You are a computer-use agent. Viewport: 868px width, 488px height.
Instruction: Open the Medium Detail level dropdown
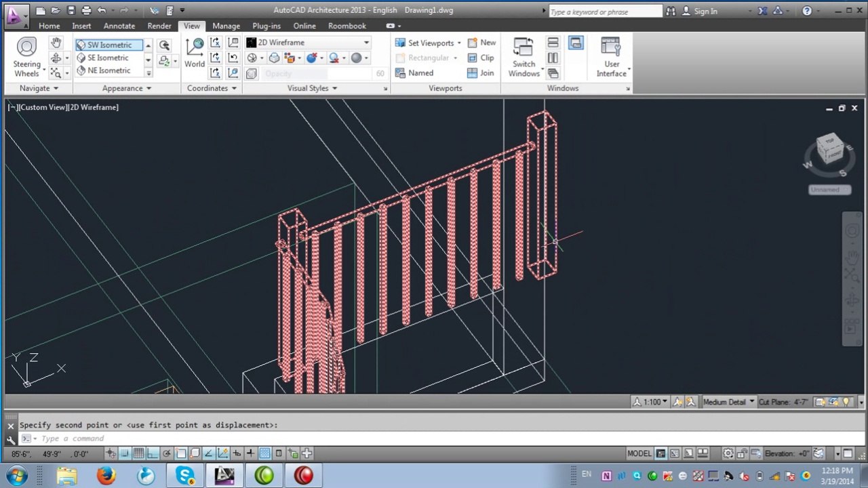[x=728, y=402]
